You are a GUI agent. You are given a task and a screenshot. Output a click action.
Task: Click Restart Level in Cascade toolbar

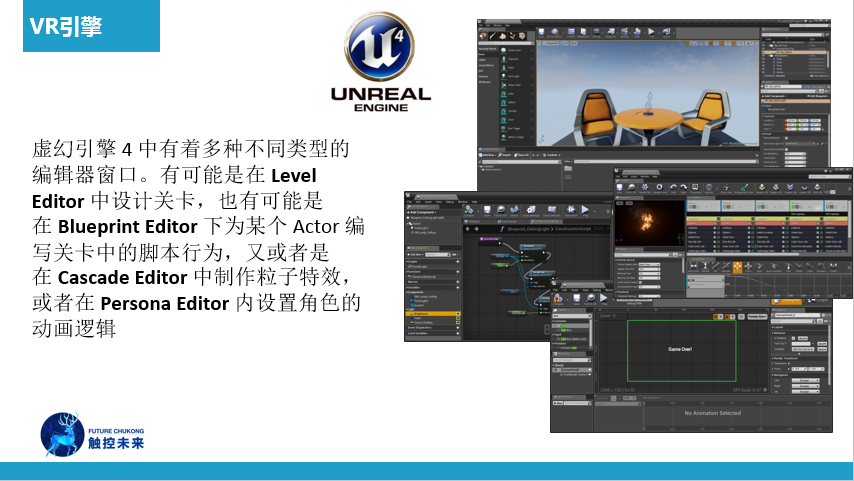pos(660,188)
